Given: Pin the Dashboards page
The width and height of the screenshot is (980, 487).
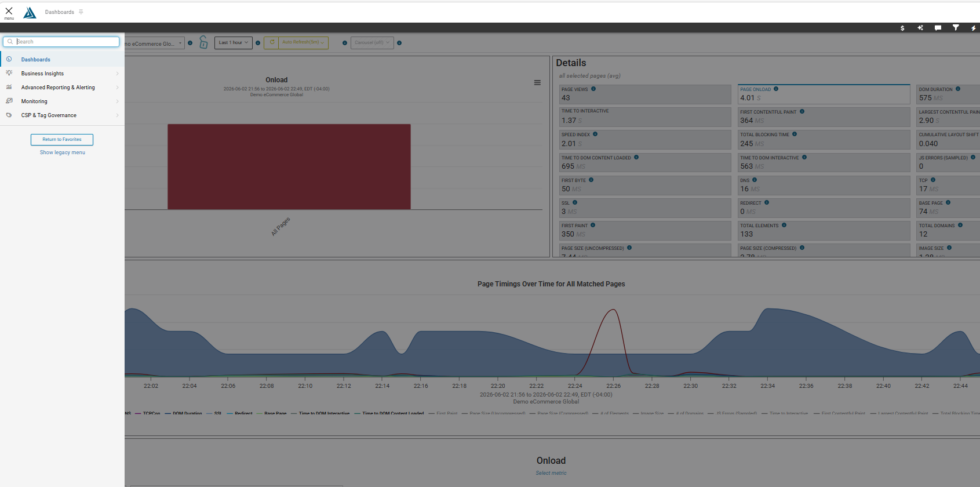Looking at the screenshot, I should click(x=81, y=12).
